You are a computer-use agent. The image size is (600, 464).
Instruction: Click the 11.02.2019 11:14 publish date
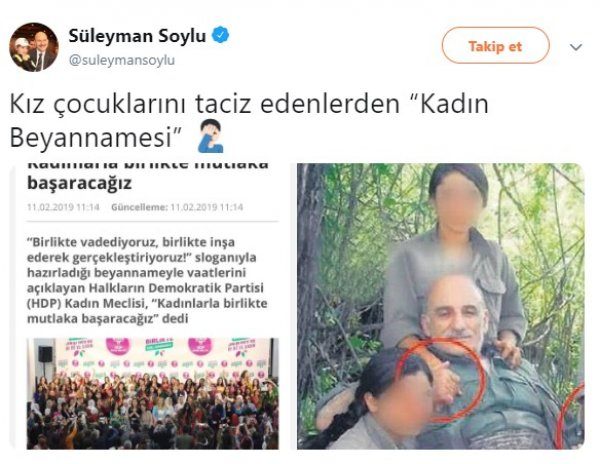(63, 207)
